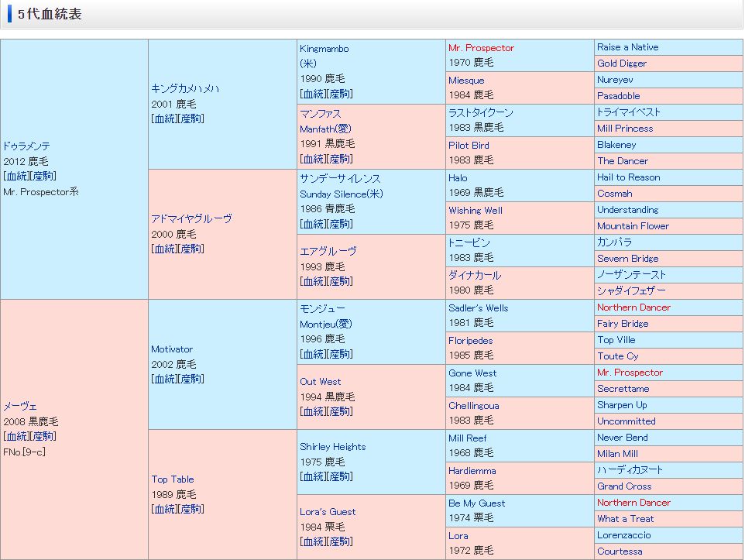Open 血統 link under Out West
The width and height of the screenshot is (745, 560).
click(313, 411)
